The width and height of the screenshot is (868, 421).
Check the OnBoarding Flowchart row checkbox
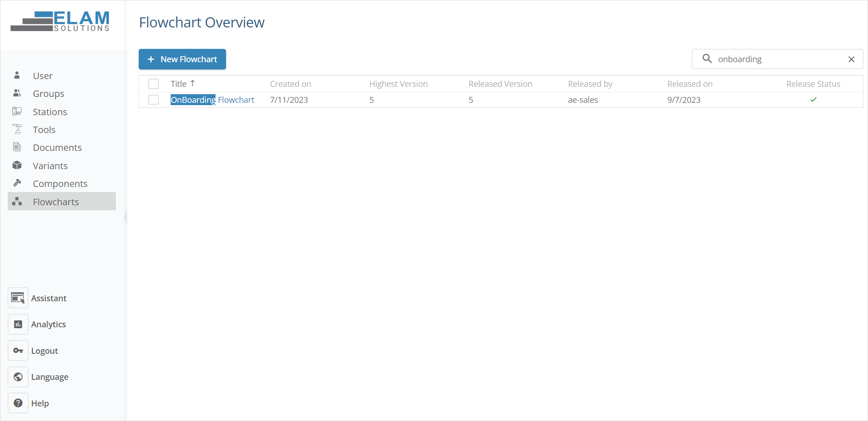point(153,100)
